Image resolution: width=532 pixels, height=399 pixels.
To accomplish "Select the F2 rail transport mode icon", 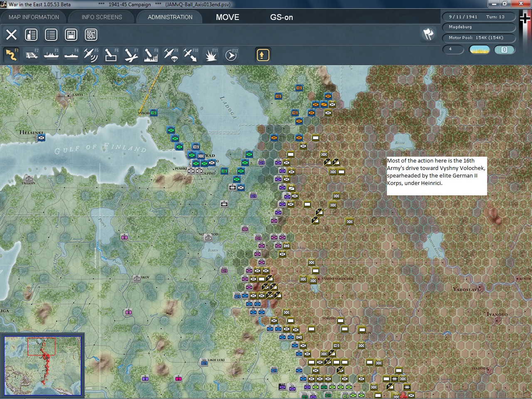I will (31, 55).
